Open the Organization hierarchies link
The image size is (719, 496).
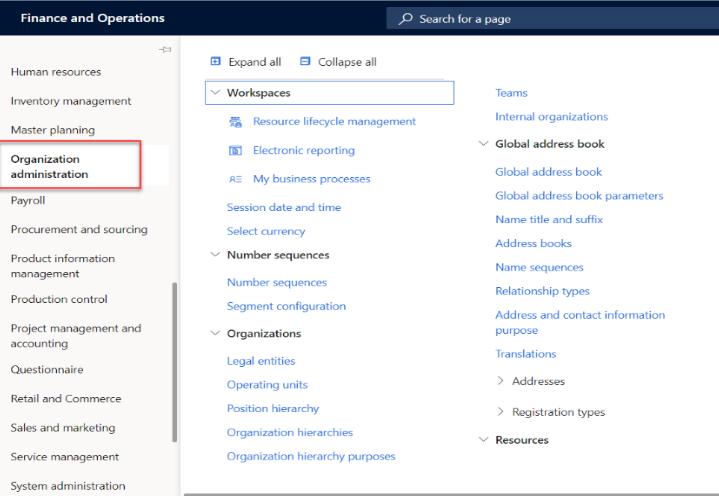pyautogui.click(x=290, y=433)
